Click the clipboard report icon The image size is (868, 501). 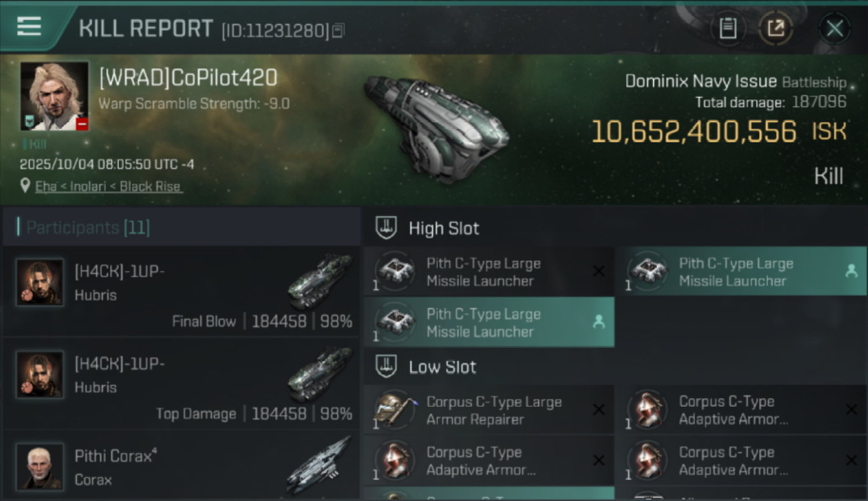pos(728,28)
